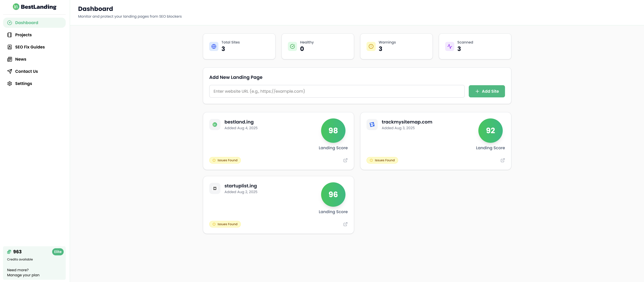
Task: Click 'Added Aug 3, 2025' text
Action: 398,128
